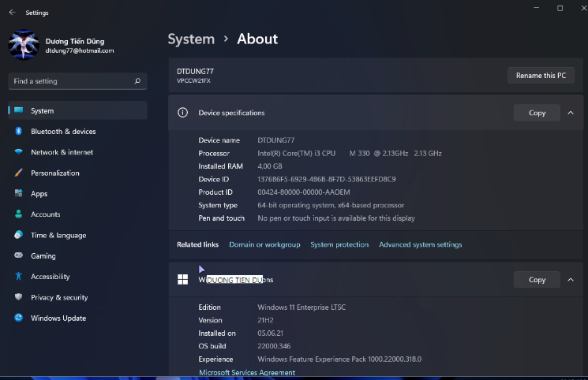Click the Network wifi icon in sidebar
Viewport: 588px width, 380px height.
click(x=18, y=152)
